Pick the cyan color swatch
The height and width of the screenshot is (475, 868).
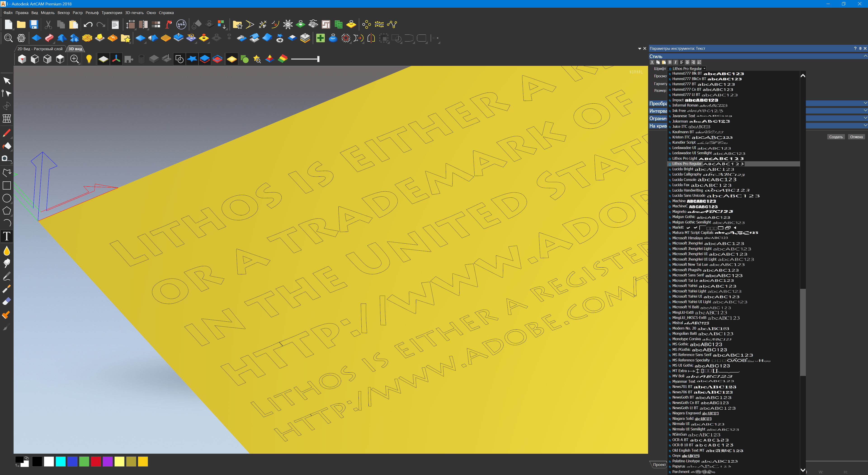[x=61, y=461]
